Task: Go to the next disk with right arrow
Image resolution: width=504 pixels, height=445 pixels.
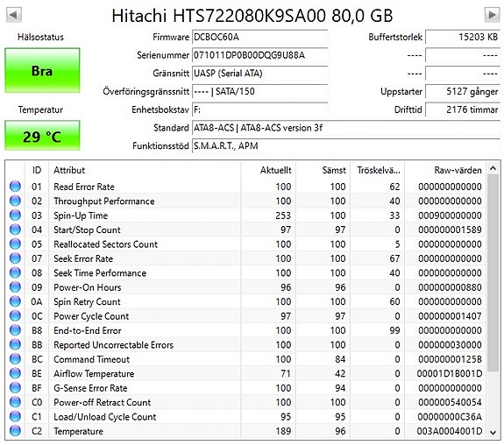Action: [492, 15]
